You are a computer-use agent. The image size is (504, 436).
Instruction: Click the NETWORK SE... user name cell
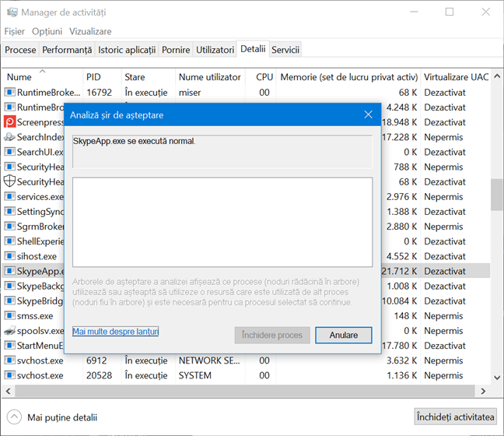tap(209, 360)
